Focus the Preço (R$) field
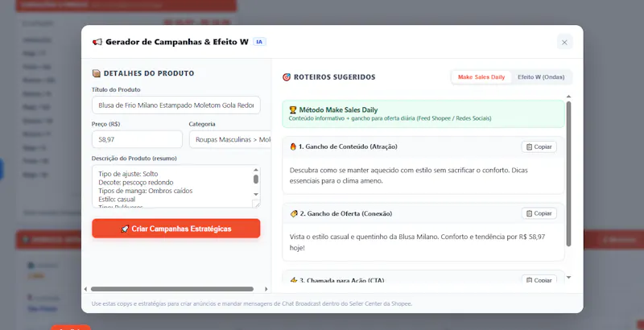 pyautogui.click(x=137, y=139)
